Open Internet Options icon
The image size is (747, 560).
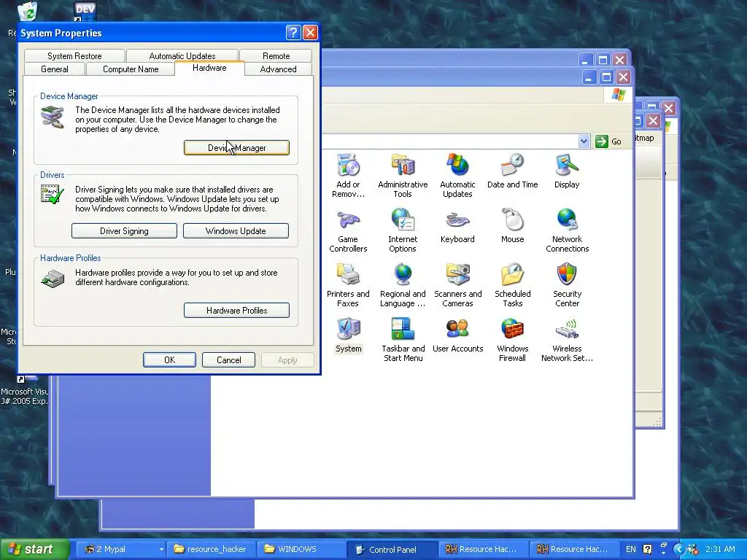coord(403,230)
